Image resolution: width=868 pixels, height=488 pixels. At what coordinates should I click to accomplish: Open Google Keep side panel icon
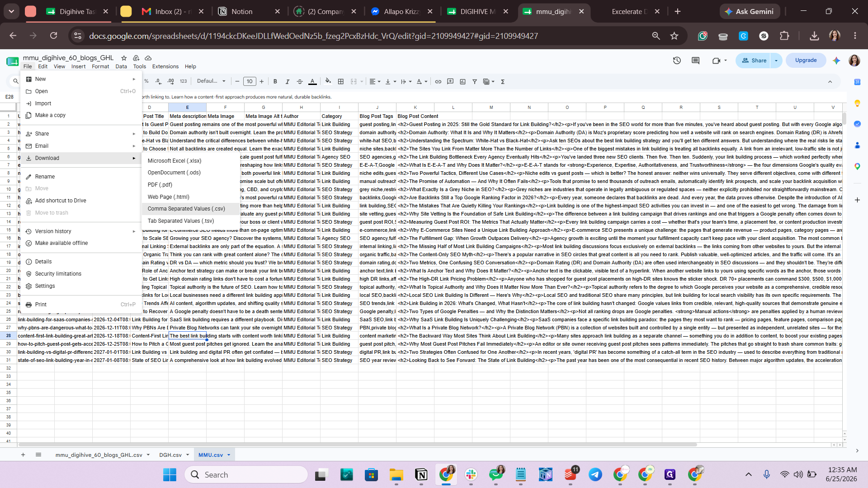(x=857, y=103)
